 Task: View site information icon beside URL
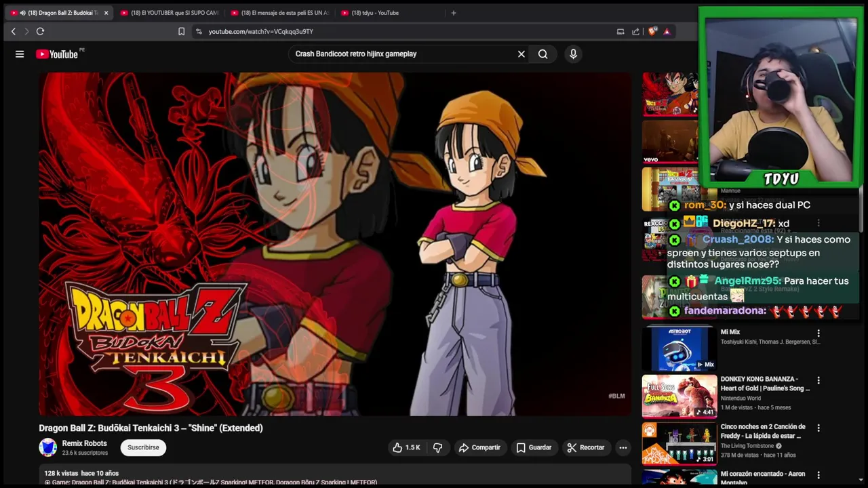pyautogui.click(x=199, y=31)
